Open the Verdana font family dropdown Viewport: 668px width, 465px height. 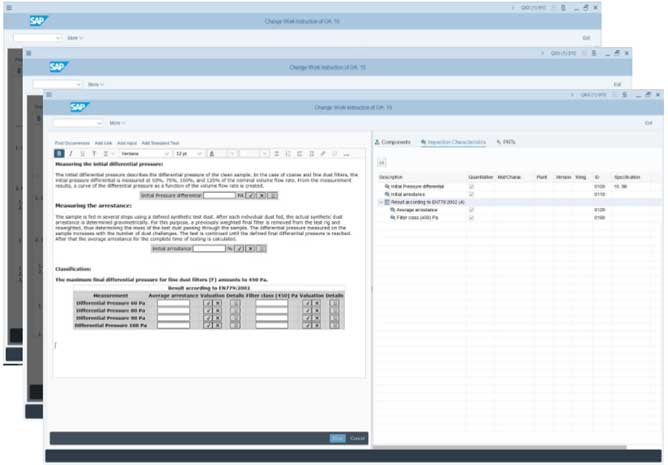click(145, 153)
